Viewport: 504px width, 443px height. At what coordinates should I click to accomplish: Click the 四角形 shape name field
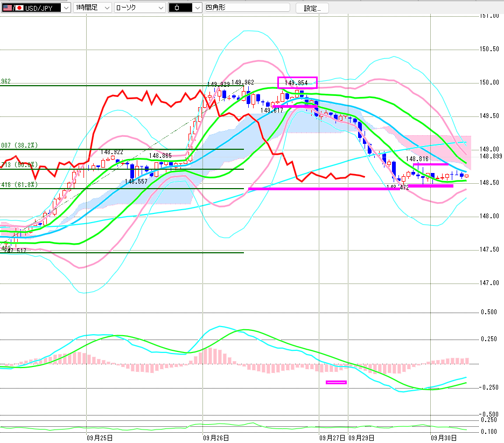(248, 8)
